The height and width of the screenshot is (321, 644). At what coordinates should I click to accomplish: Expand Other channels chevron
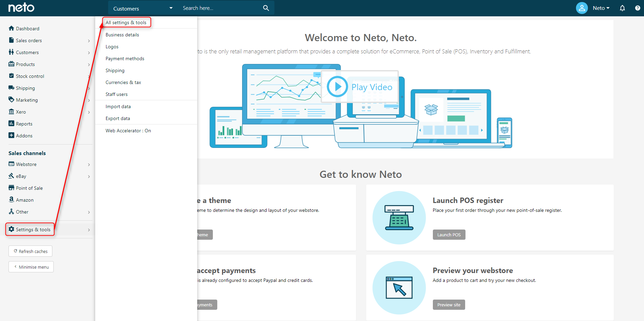click(x=89, y=212)
